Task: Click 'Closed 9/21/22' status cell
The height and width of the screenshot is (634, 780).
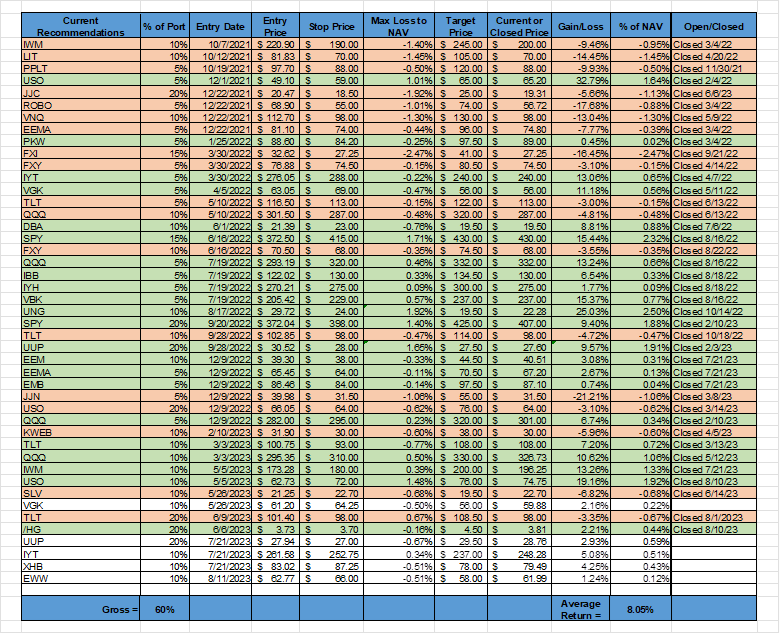Action: tap(713, 154)
